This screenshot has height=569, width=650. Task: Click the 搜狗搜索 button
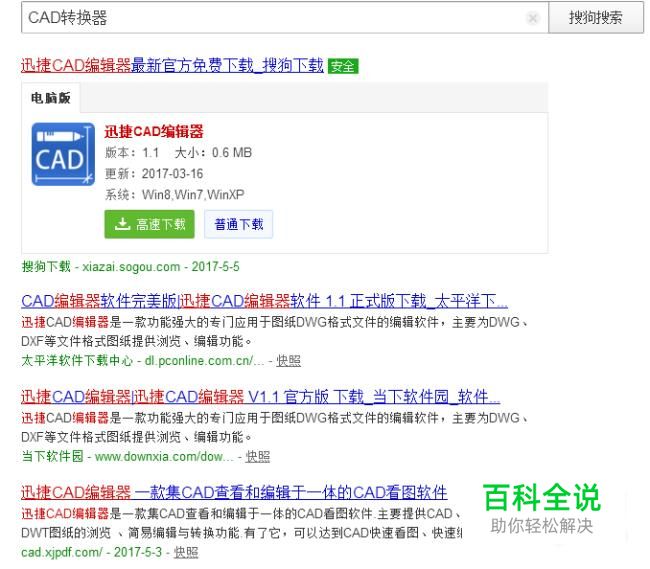pos(596,17)
